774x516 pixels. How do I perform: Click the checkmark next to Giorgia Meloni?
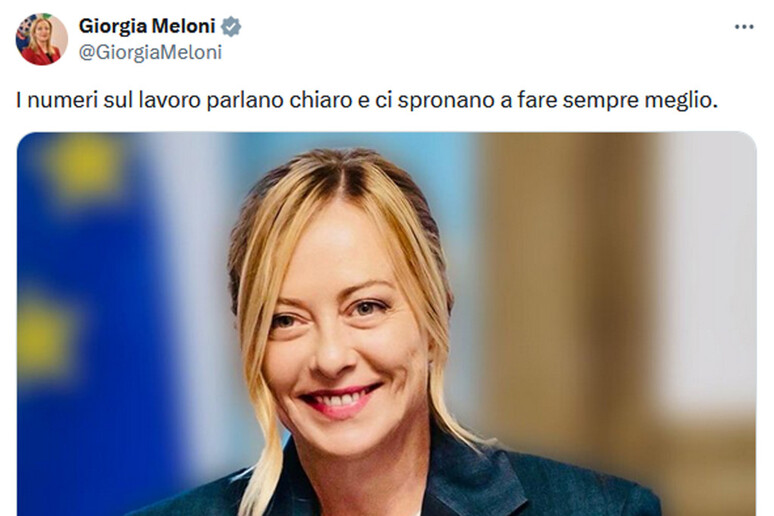pyautogui.click(x=231, y=26)
